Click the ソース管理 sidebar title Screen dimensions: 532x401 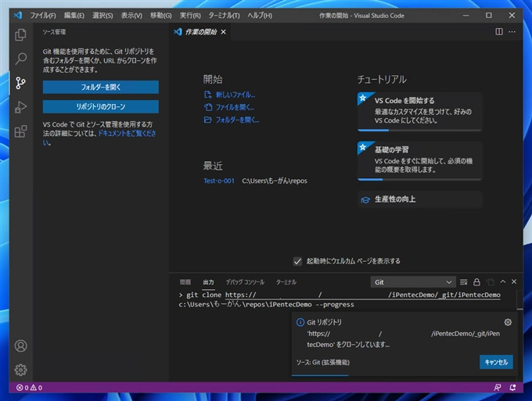[x=54, y=32]
